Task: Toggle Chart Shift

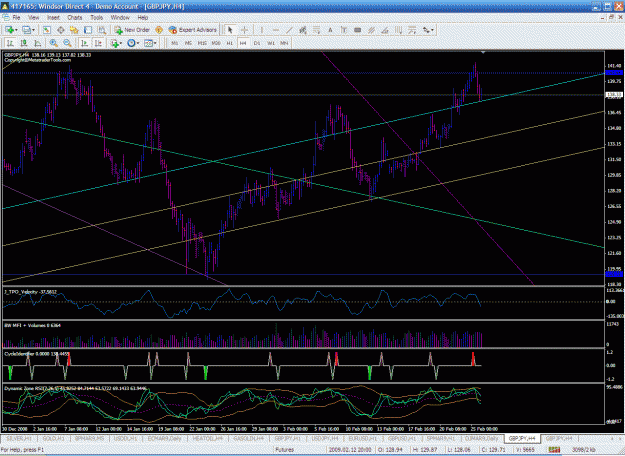Action: click(x=98, y=43)
